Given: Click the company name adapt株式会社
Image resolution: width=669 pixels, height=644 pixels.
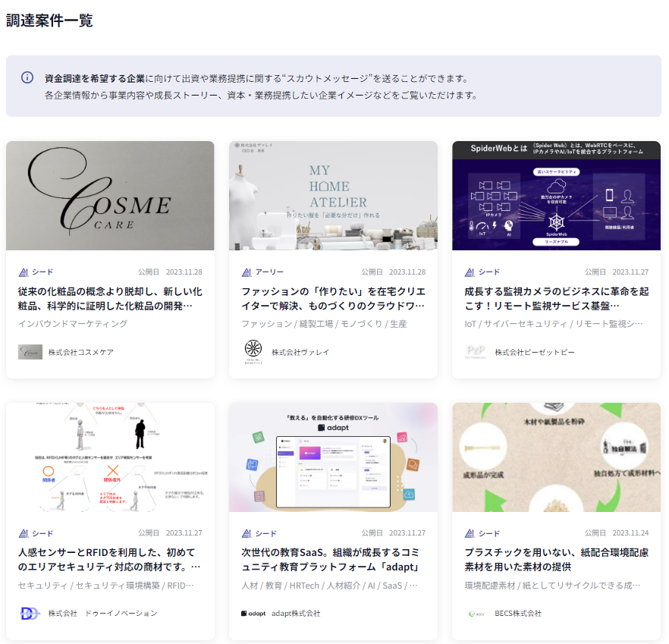Looking at the screenshot, I should [x=296, y=613].
